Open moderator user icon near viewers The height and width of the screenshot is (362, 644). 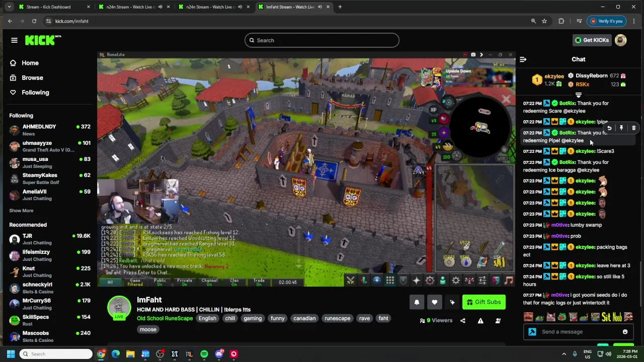coord(498,321)
